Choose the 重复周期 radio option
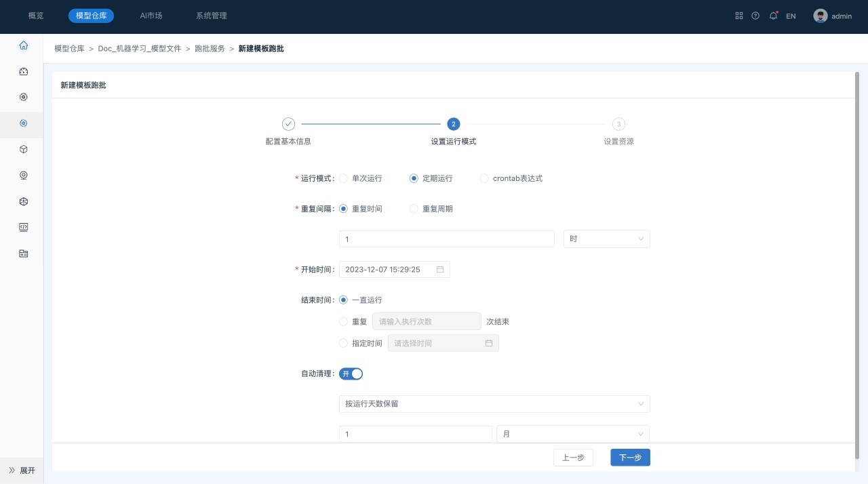The width and height of the screenshot is (868, 484). click(414, 209)
